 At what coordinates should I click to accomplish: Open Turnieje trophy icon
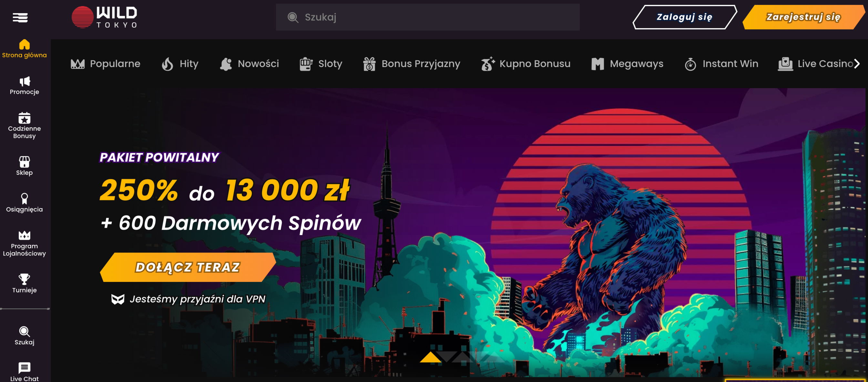click(24, 279)
